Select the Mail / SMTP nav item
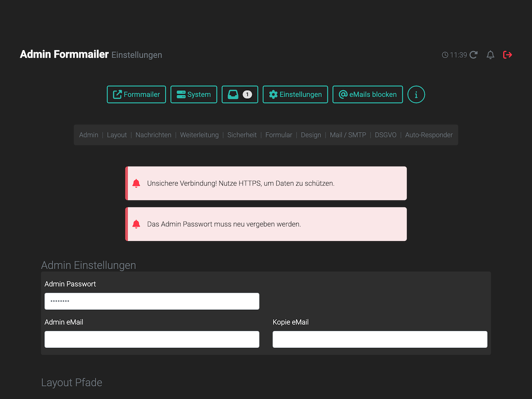 [x=348, y=135]
